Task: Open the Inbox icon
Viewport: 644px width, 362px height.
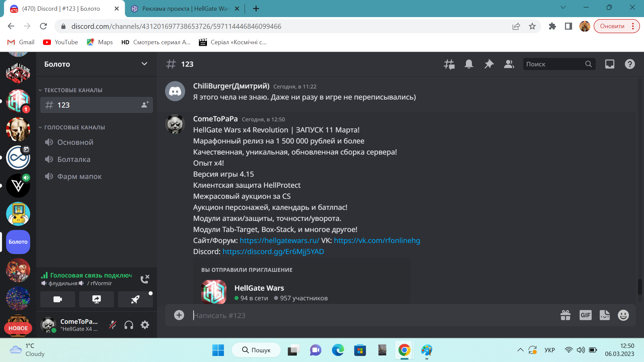Action: (x=610, y=64)
